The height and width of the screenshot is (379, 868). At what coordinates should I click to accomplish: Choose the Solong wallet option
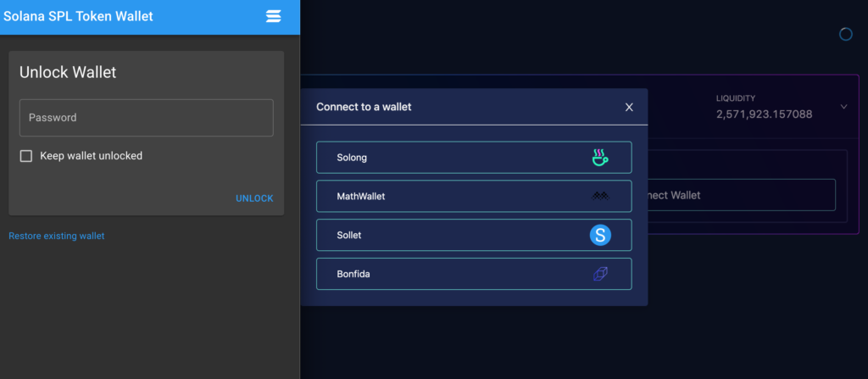click(474, 158)
